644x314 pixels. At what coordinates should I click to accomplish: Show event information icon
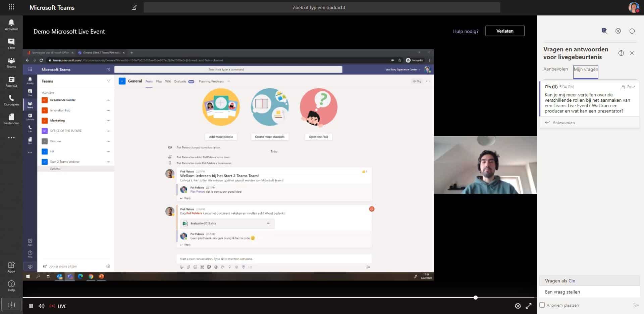[632, 31]
